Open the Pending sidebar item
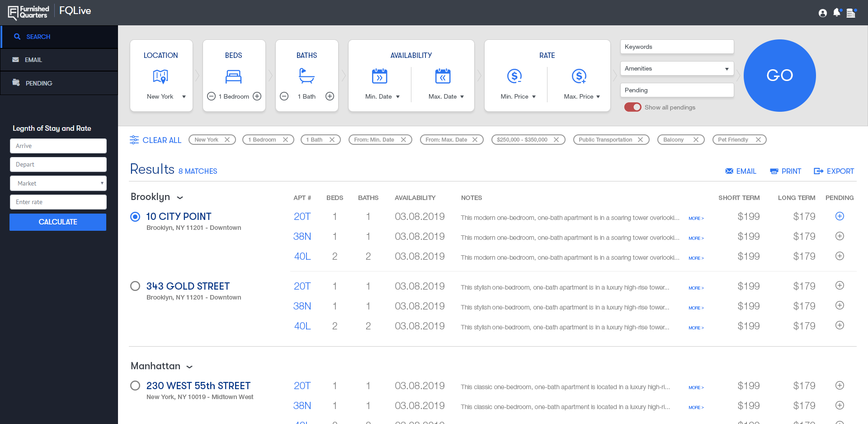This screenshot has width=868, height=424. pyautogui.click(x=59, y=83)
